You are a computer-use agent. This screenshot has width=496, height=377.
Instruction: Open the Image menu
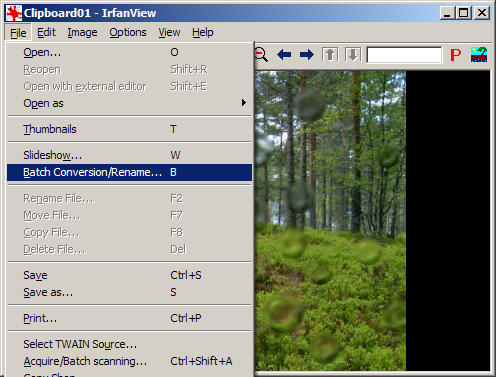coord(82,32)
